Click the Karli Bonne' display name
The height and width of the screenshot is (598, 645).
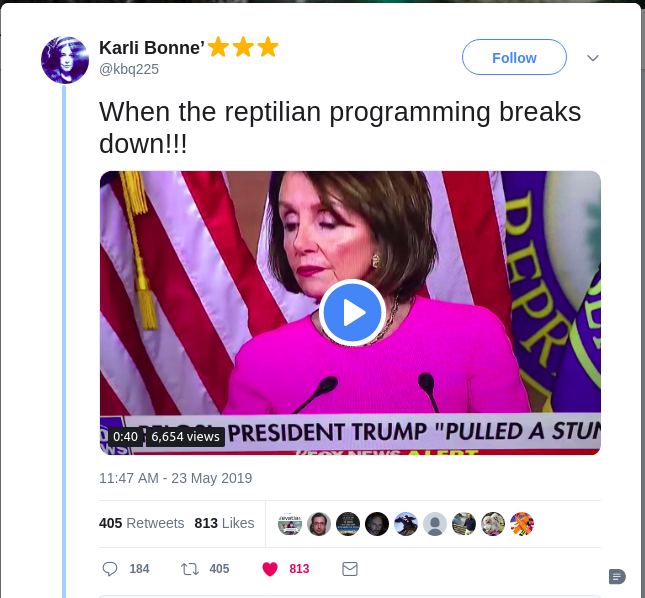[x=152, y=48]
